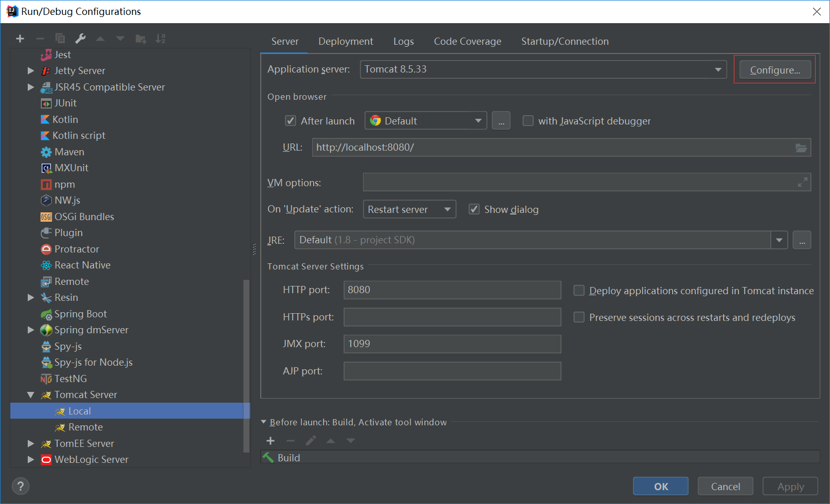
Task: Expand the VM options field
Action: (x=802, y=182)
